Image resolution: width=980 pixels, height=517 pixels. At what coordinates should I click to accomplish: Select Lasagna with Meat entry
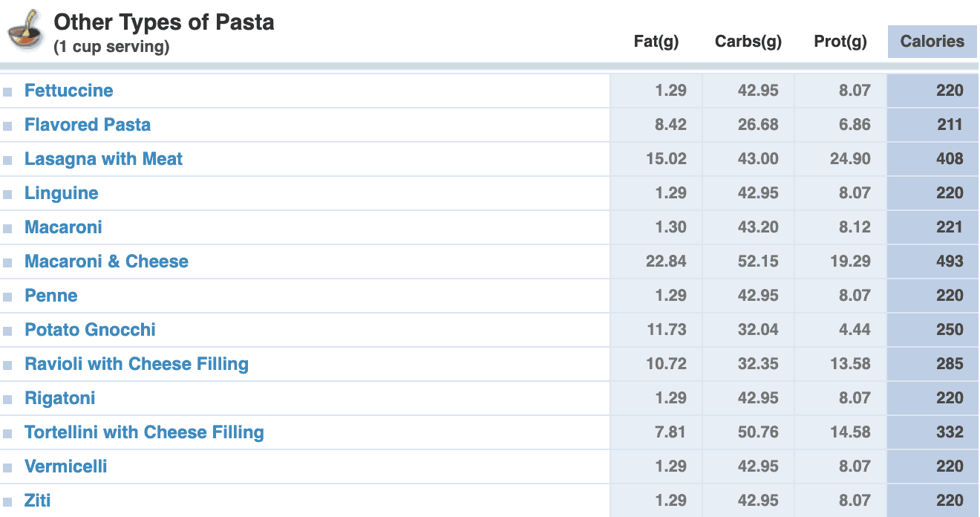pos(103,159)
